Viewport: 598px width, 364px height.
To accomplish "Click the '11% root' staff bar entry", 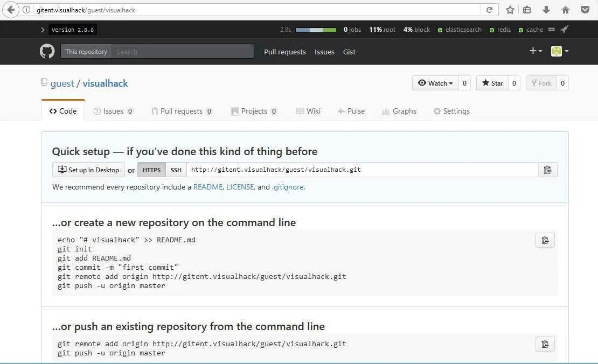I will tap(382, 30).
